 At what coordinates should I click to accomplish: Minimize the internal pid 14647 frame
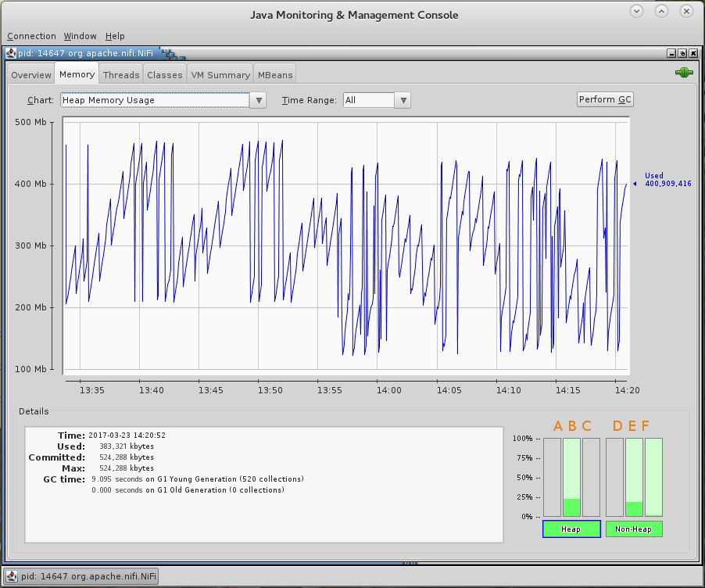(x=671, y=53)
